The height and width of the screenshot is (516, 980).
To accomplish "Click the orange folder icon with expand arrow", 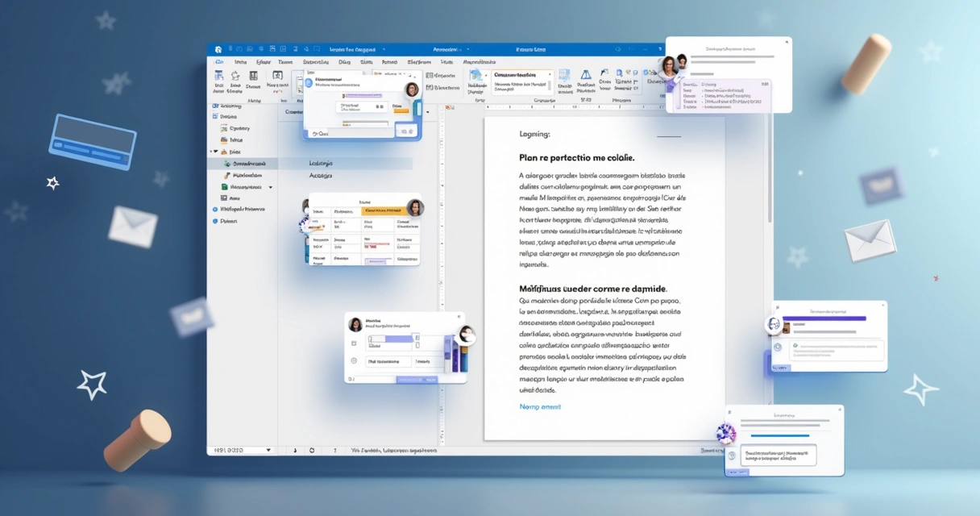I will pos(225,152).
